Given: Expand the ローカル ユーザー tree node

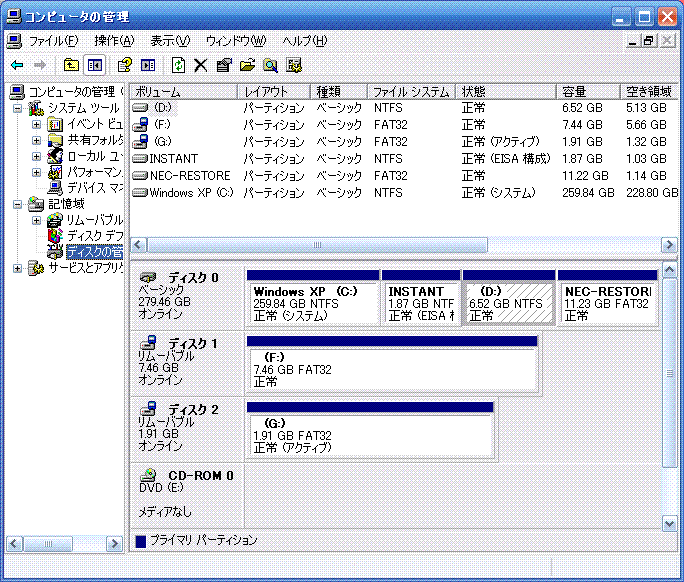Looking at the screenshot, I should pos(37,156).
